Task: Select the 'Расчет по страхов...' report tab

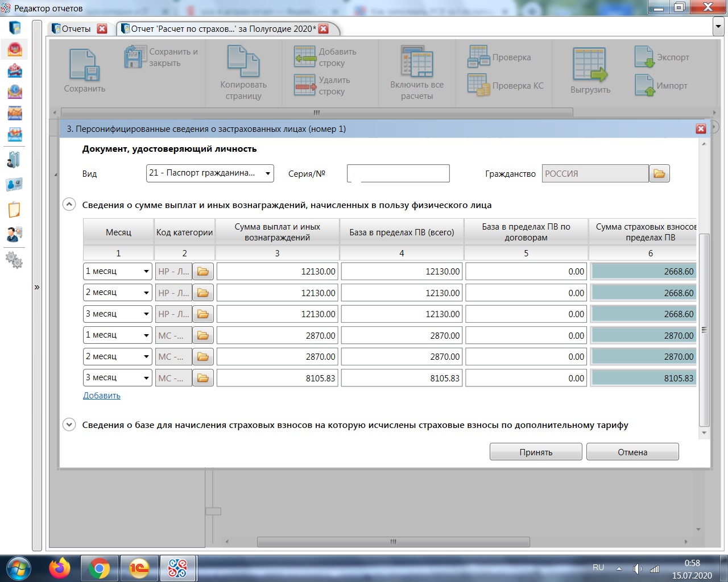Action: pyautogui.click(x=222, y=29)
